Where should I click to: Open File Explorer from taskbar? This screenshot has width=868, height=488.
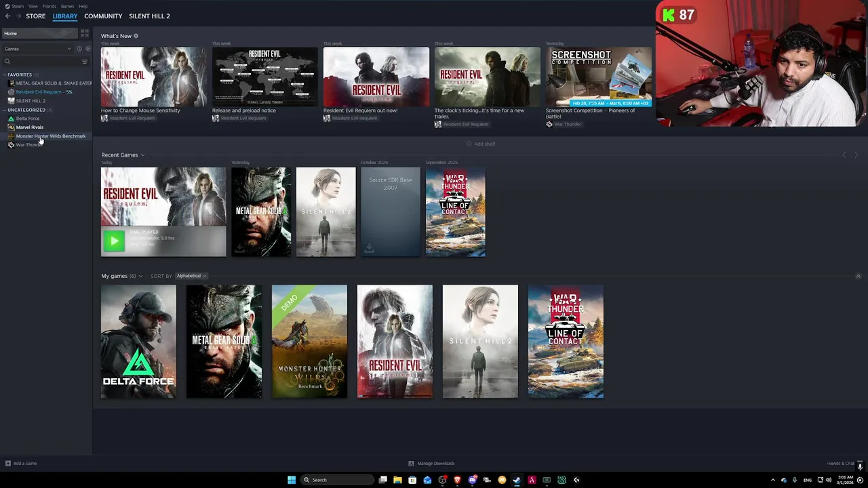pyautogui.click(x=397, y=480)
